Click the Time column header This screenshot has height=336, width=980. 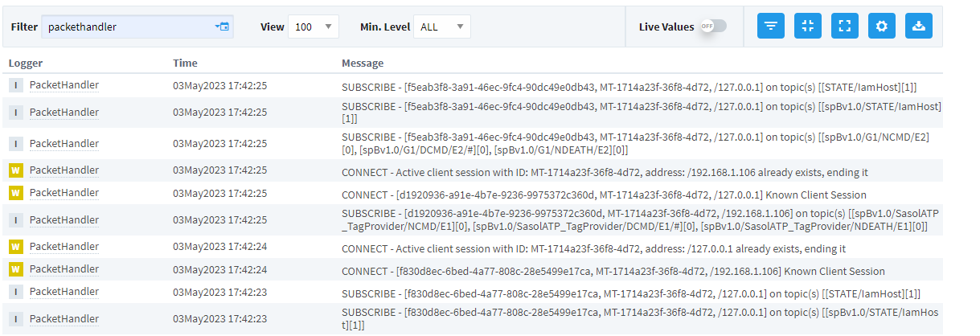[x=185, y=63]
